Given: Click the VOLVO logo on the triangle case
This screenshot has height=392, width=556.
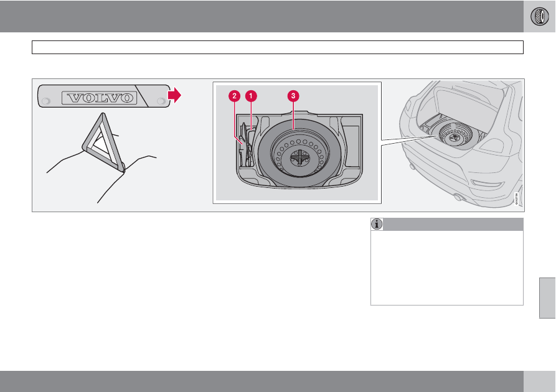Looking at the screenshot, I should click(99, 98).
